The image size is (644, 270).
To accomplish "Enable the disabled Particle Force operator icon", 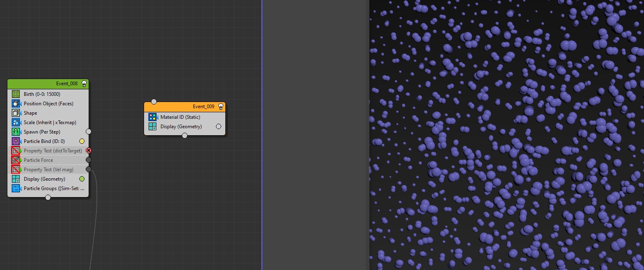I will click(x=16, y=160).
